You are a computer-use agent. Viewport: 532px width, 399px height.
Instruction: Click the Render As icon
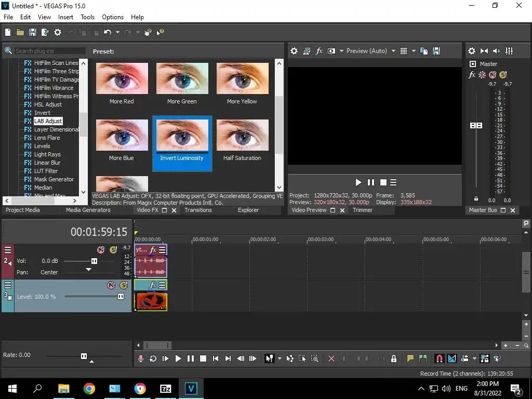[45, 32]
